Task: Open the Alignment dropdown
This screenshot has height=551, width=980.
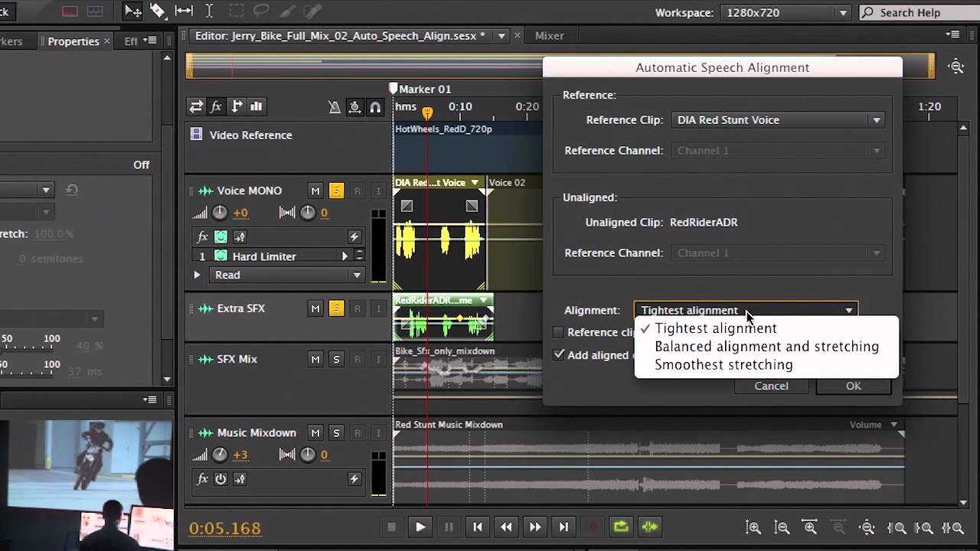Action: pyautogui.click(x=746, y=310)
